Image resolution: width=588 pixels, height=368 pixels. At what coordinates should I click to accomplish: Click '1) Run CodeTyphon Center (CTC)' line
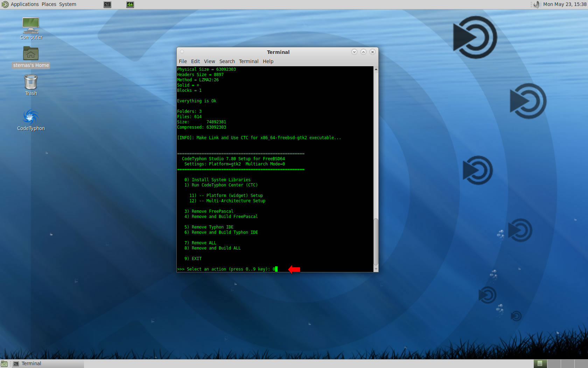[x=221, y=185]
